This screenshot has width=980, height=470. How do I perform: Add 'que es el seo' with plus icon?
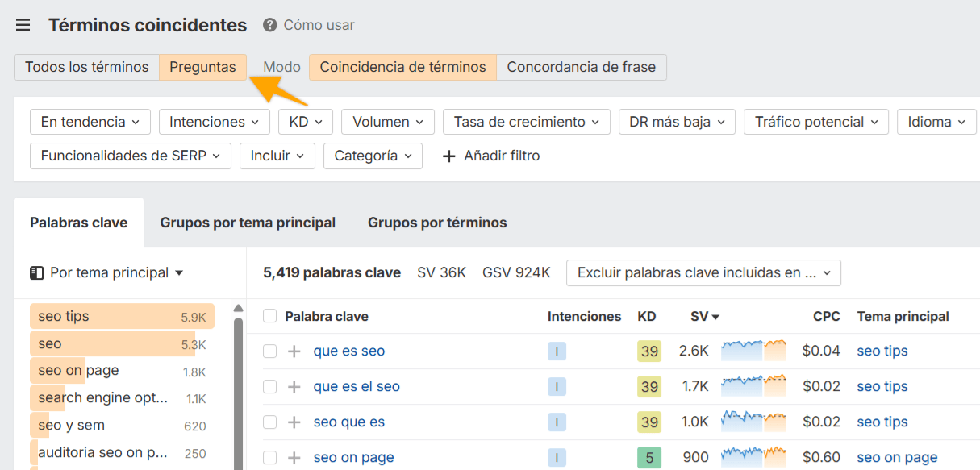[x=294, y=387]
